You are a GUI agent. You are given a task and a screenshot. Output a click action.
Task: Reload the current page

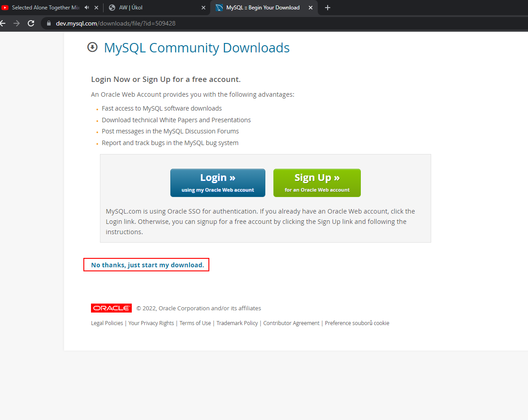pyautogui.click(x=31, y=23)
